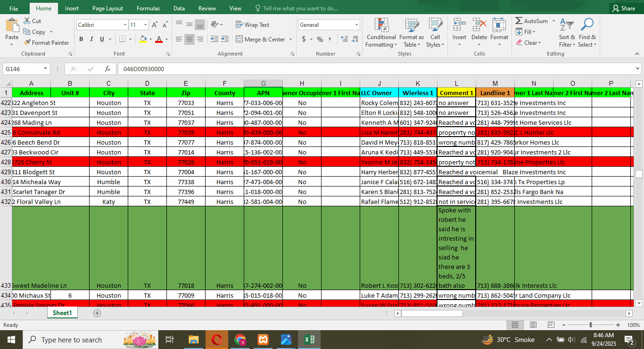Add a new sheet with plus icon

coord(97,313)
